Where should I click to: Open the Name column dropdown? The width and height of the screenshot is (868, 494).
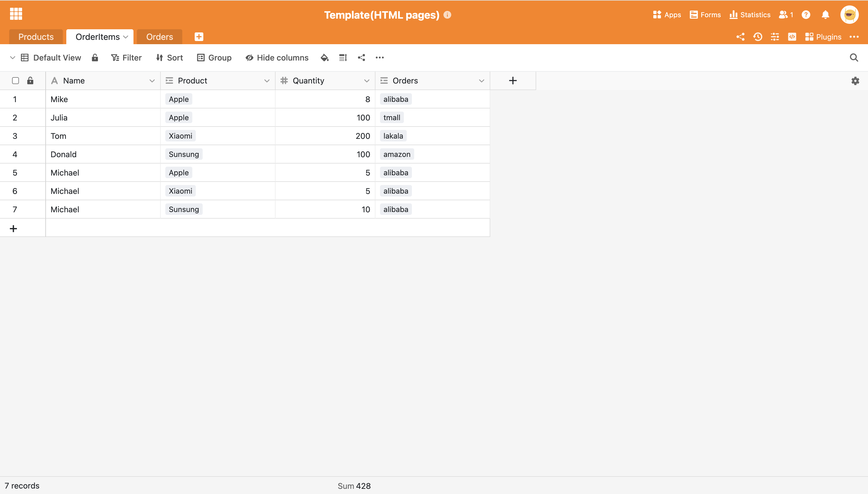(152, 81)
